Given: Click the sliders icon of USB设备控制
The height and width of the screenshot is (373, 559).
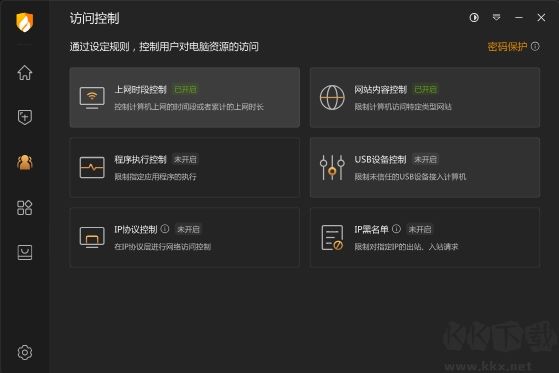Looking at the screenshot, I should click(x=332, y=167).
